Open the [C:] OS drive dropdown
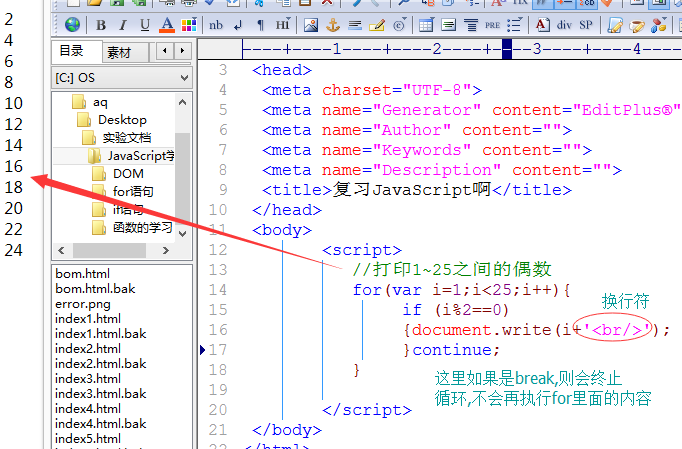 (122, 77)
